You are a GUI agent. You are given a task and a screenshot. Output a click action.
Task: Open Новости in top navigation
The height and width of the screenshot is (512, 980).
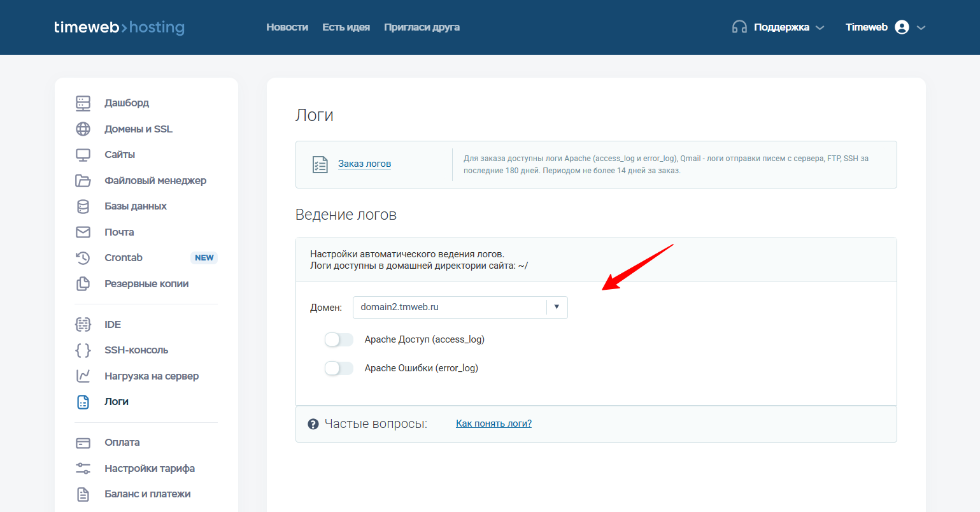tap(287, 27)
